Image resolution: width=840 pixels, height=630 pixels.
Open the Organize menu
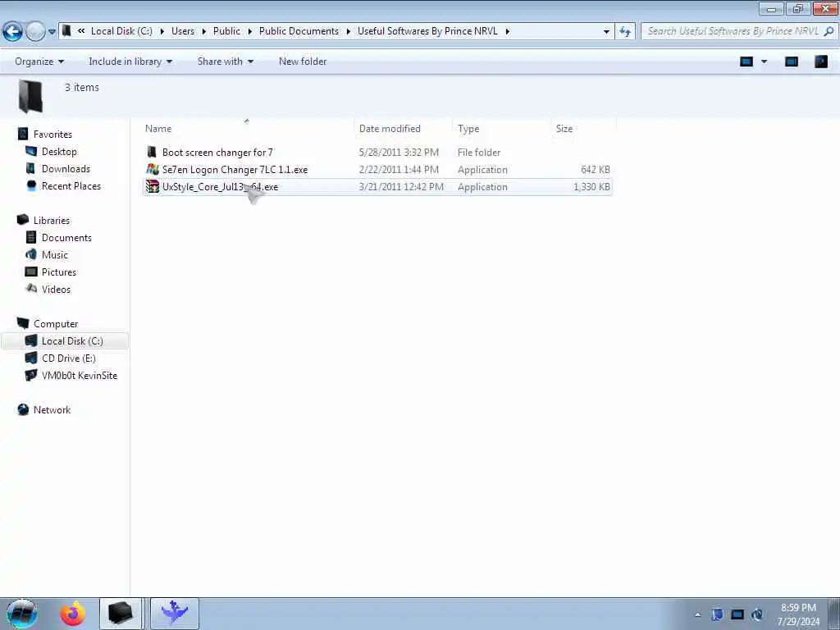point(39,62)
